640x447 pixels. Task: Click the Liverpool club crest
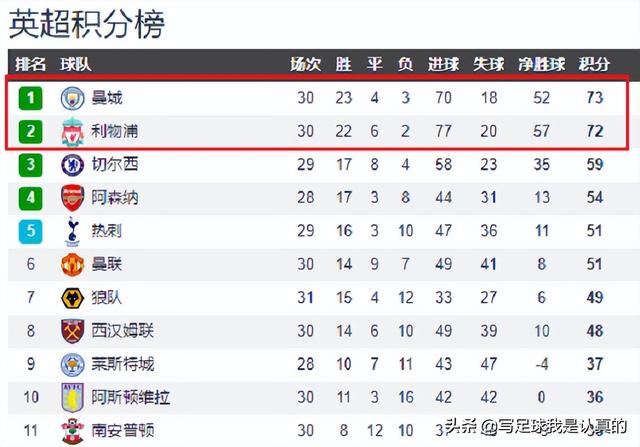click(73, 131)
